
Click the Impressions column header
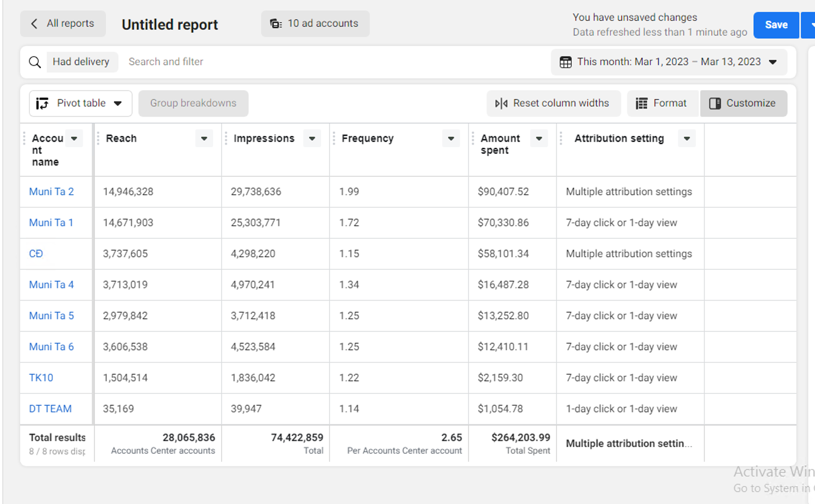(x=264, y=139)
